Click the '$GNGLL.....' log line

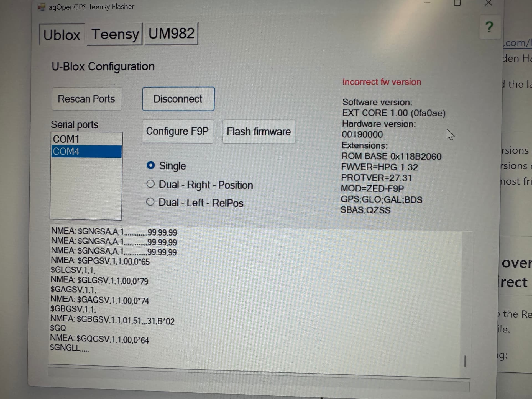point(69,348)
